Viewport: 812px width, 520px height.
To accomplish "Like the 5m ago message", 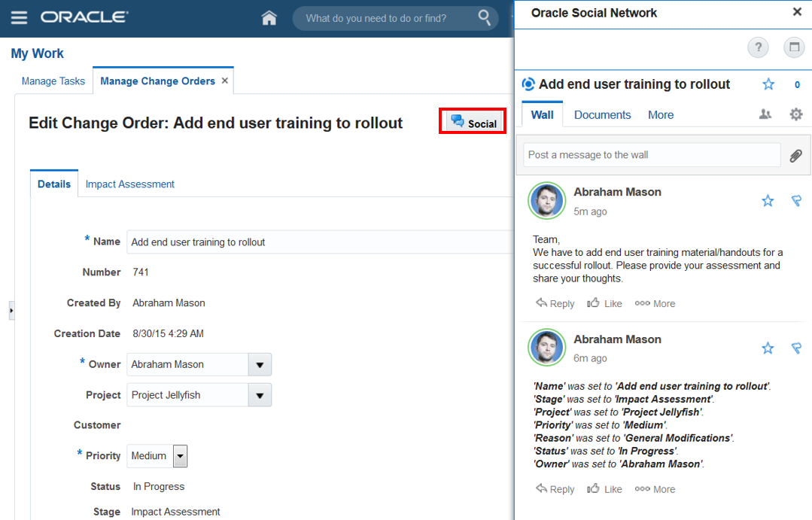I will pyautogui.click(x=604, y=303).
